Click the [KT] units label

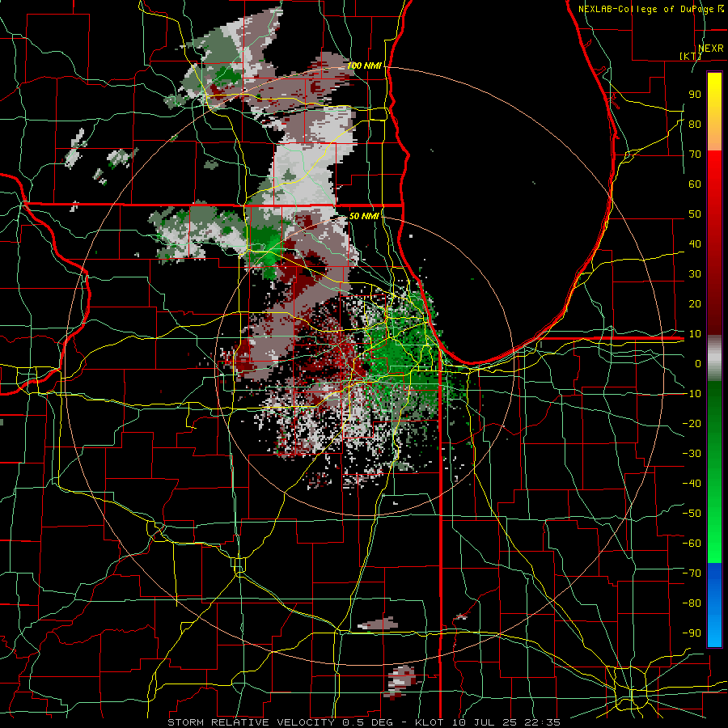point(690,56)
